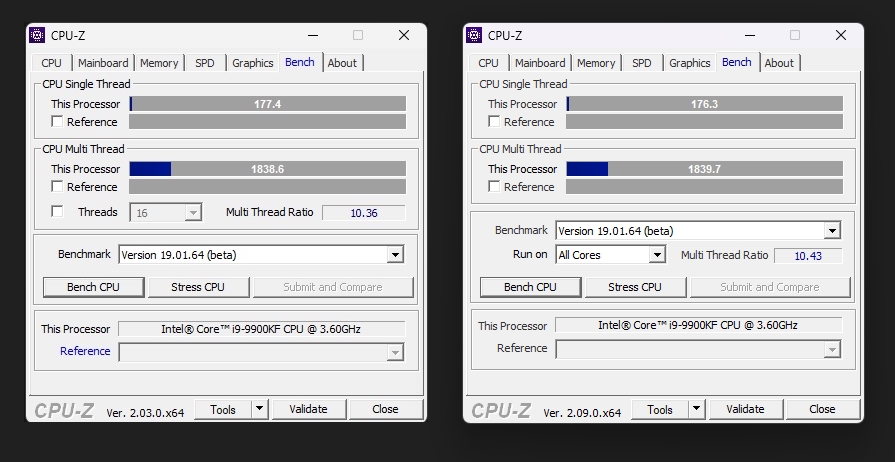Click the blue Reference link in left window
The height and width of the screenshot is (462, 895).
[85, 351]
